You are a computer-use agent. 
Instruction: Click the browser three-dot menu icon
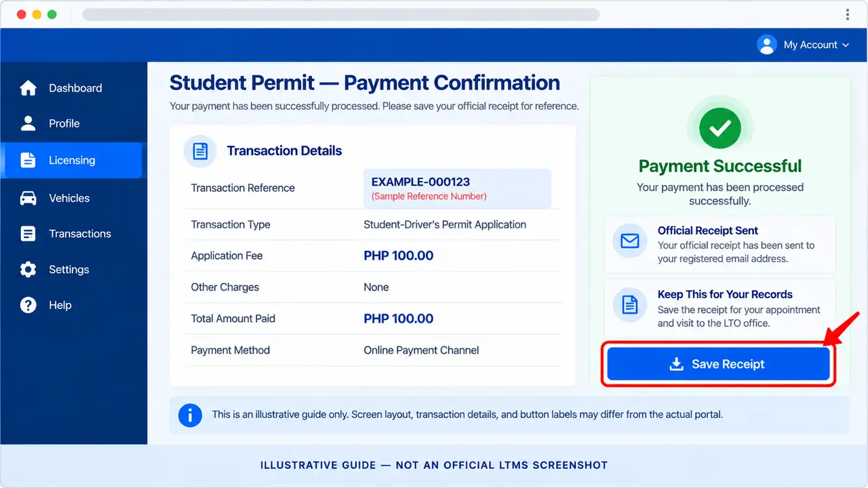[848, 14]
